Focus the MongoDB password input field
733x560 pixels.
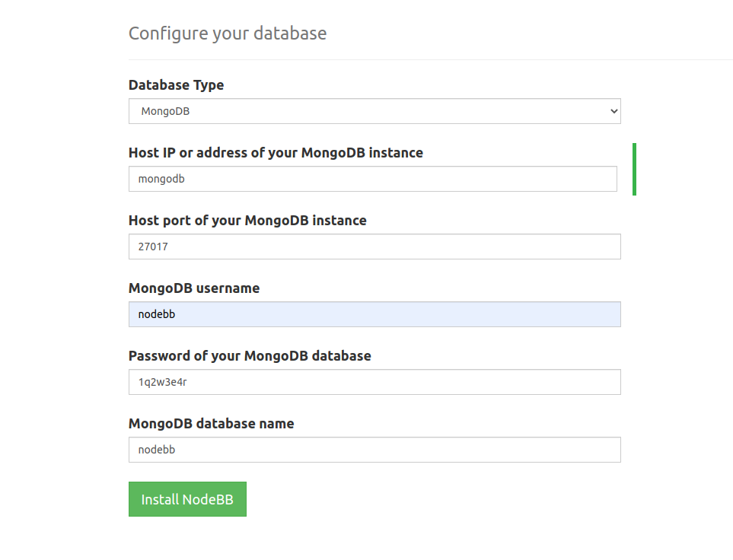point(374,382)
